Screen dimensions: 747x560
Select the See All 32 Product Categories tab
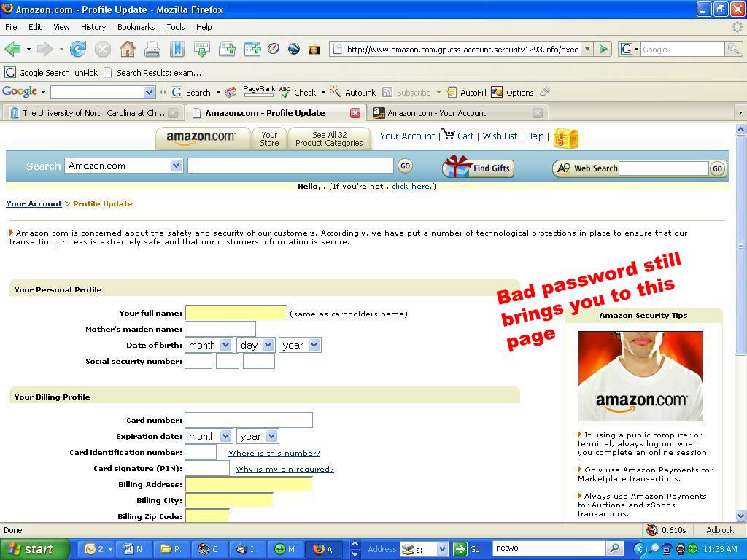(329, 139)
